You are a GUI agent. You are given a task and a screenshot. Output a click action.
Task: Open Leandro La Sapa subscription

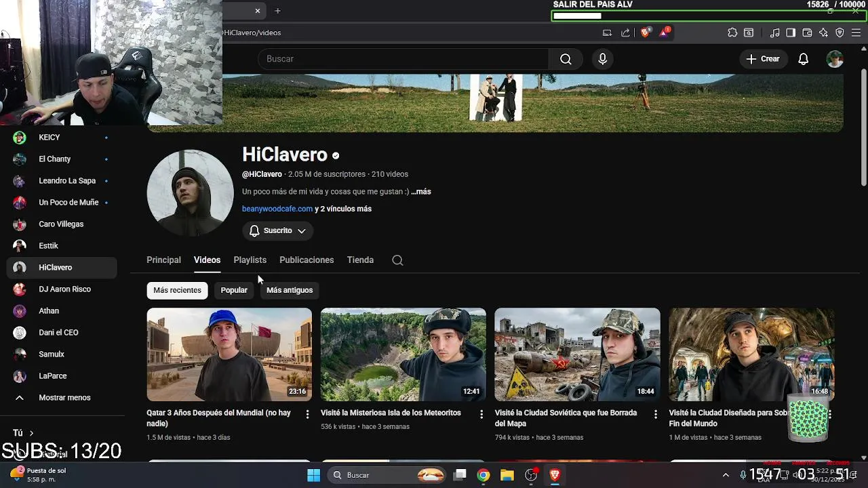point(61,181)
